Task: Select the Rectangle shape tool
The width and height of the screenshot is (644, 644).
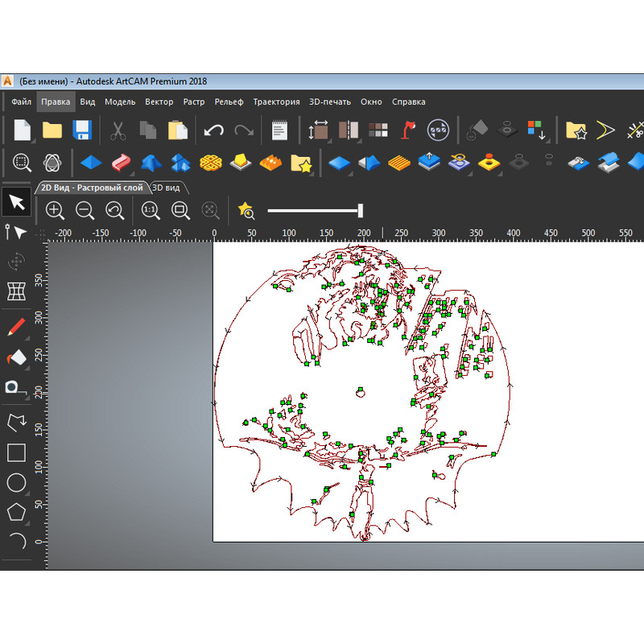Action: pos(17,452)
